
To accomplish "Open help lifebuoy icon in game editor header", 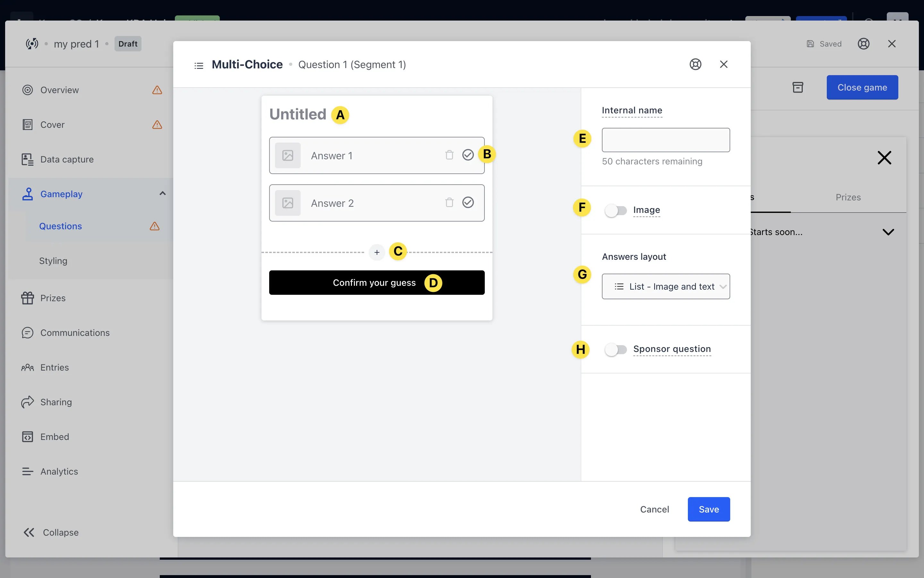I will pyautogui.click(x=863, y=44).
